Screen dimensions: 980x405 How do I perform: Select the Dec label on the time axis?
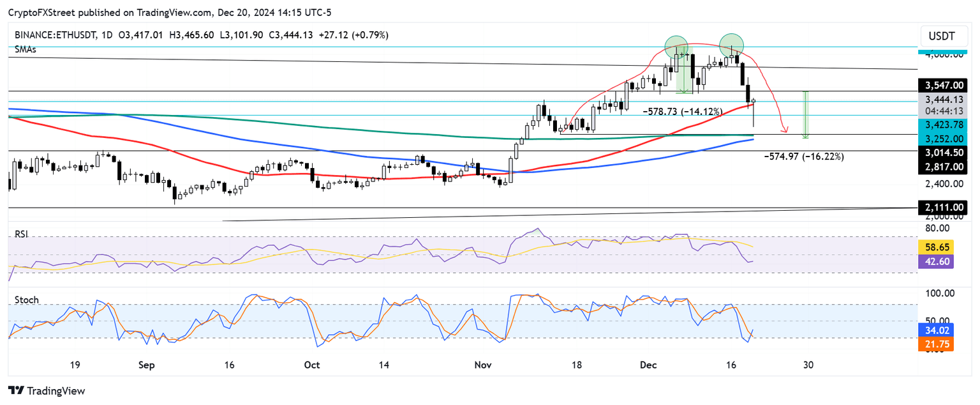pos(648,365)
